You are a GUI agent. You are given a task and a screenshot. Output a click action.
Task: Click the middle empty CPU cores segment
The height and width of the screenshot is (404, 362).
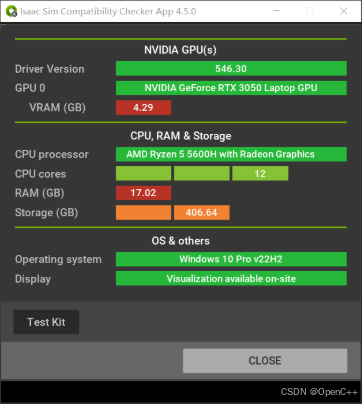(x=202, y=174)
